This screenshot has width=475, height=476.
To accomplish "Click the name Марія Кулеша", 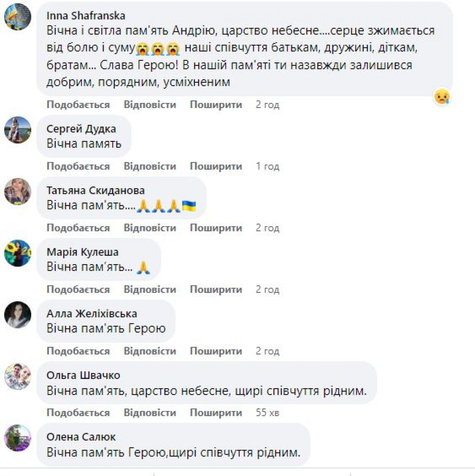I will (x=82, y=252).
